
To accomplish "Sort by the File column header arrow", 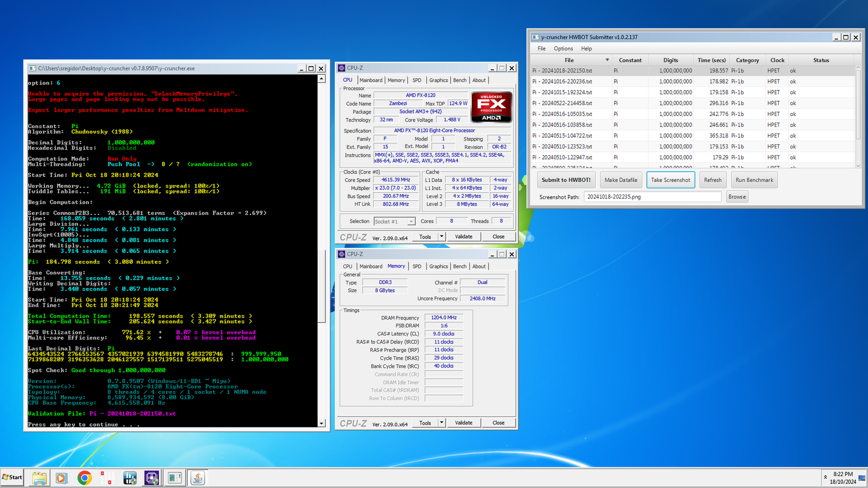I will tap(607, 60).
